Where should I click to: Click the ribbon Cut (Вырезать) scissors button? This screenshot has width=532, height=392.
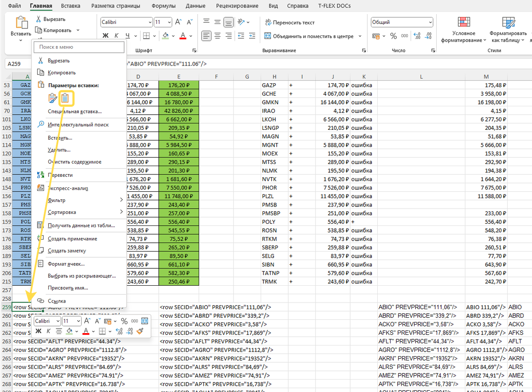[51, 19]
